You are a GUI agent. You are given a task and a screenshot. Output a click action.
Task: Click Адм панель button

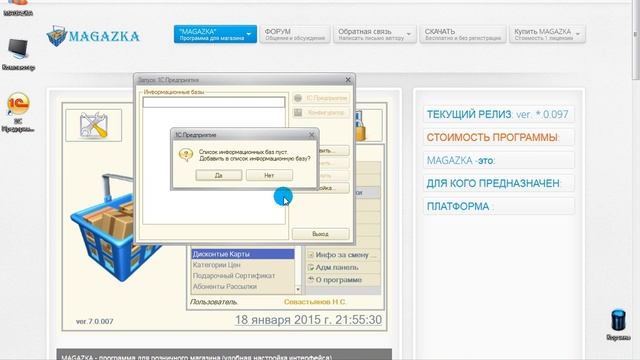[x=343, y=267]
